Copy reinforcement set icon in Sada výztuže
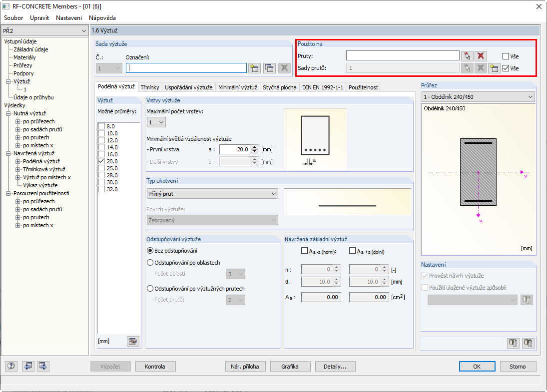This screenshot has height=392, width=547. pyautogui.click(x=269, y=68)
